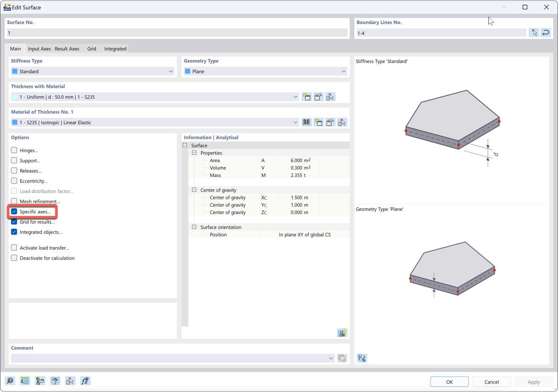Click the Geometry Type 'Plane' preview image
This screenshot has width=558, height=392.
point(453,269)
